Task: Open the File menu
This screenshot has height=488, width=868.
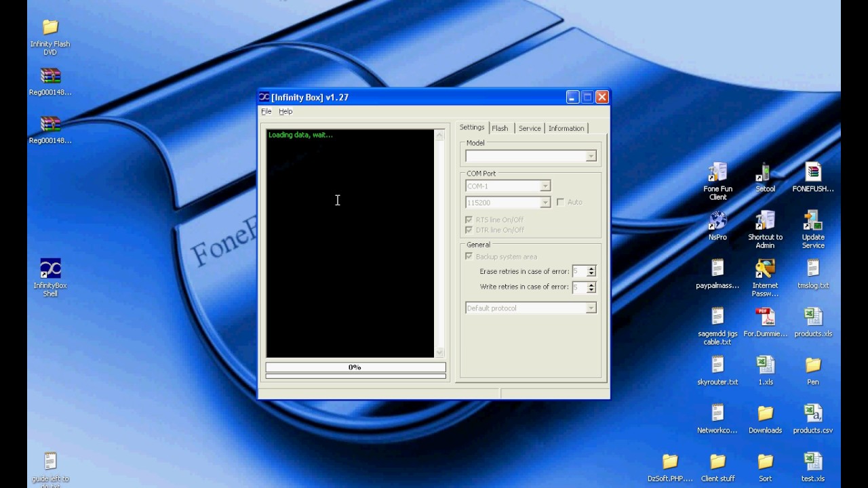Action: 267,111
